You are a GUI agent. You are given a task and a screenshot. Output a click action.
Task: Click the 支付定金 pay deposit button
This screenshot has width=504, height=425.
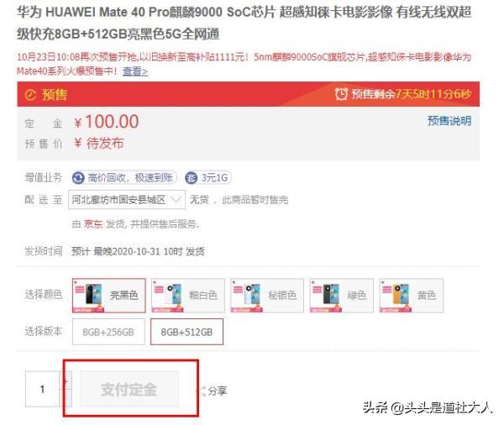click(x=129, y=389)
